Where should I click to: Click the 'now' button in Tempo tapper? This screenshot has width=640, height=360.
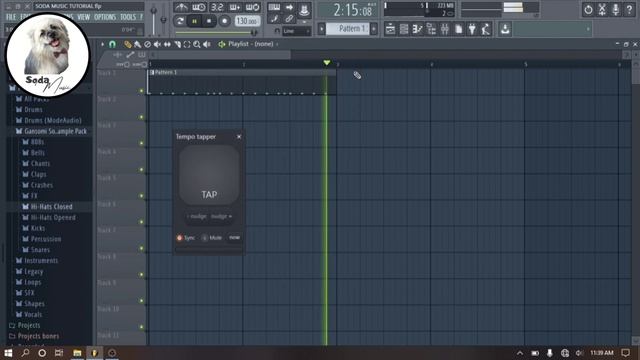[234, 237]
